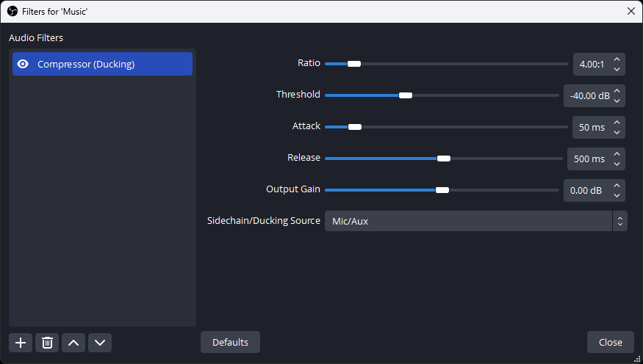Viewport: 643px width, 364px height.
Task: Click the OBS logo in title bar
Action: (12, 11)
